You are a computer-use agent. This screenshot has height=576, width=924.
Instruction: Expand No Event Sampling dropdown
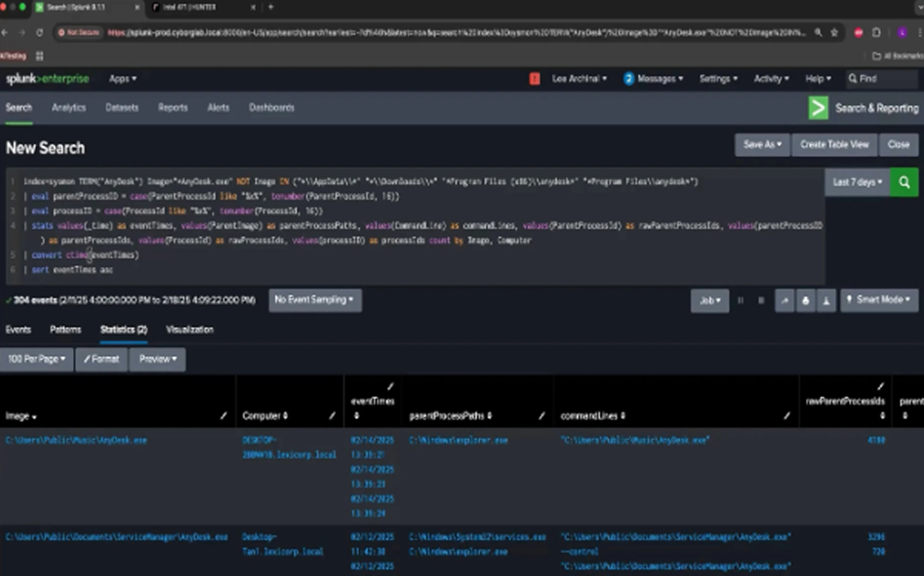(314, 300)
